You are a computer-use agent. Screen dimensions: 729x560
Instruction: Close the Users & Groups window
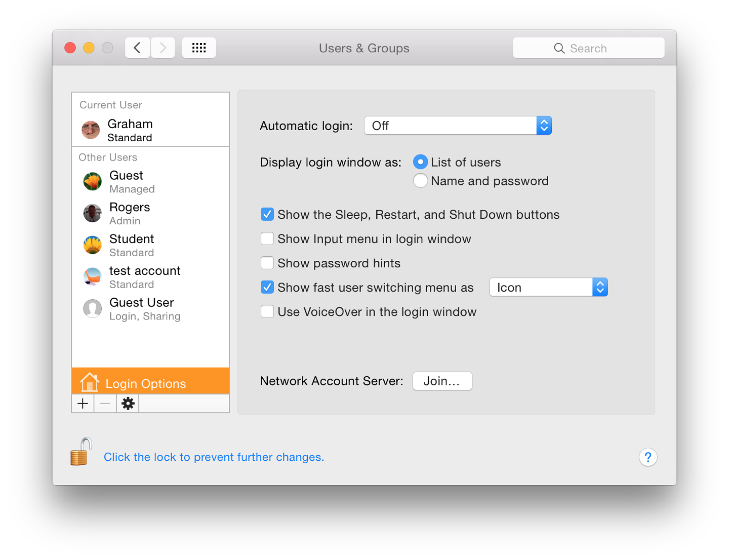70,48
